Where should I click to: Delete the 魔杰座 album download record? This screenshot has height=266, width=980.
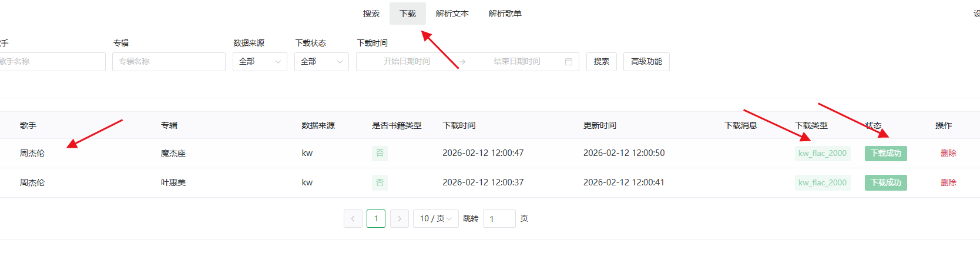click(x=948, y=153)
